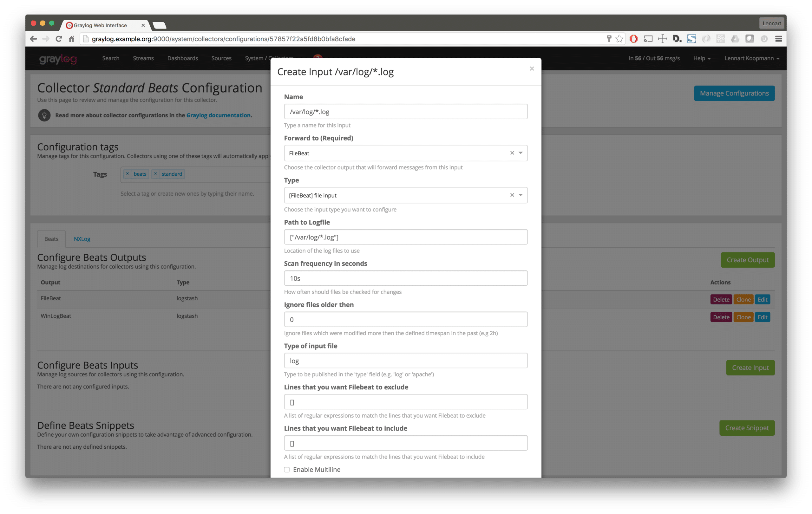Image resolution: width=812 pixels, height=514 pixels.
Task: Close the Create Input dialog
Action: click(532, 69)
